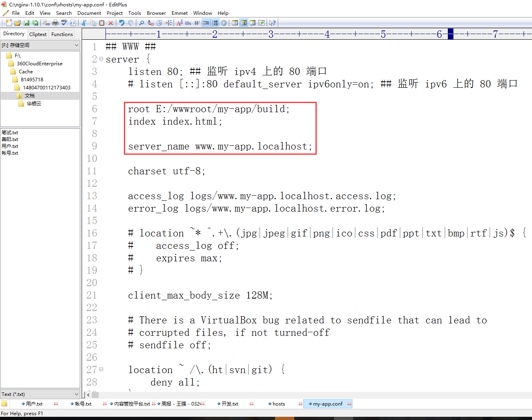
Task: Create a new document with the New icon
Action: [9, 23]
